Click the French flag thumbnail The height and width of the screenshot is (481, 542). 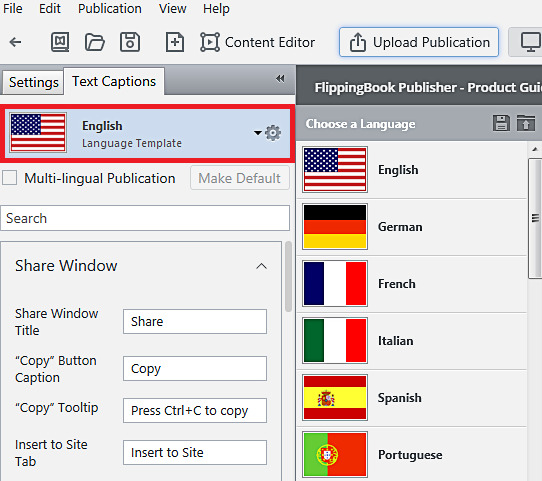(335, 284)
